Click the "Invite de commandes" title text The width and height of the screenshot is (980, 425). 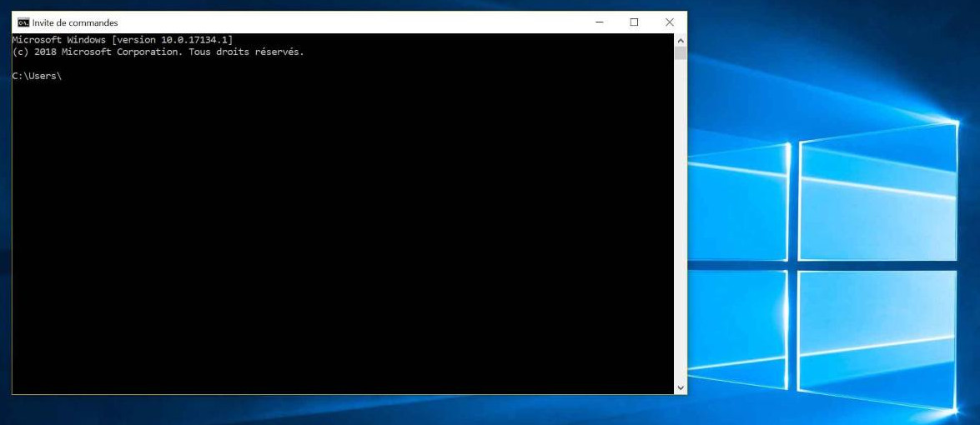tap(75, 22)
